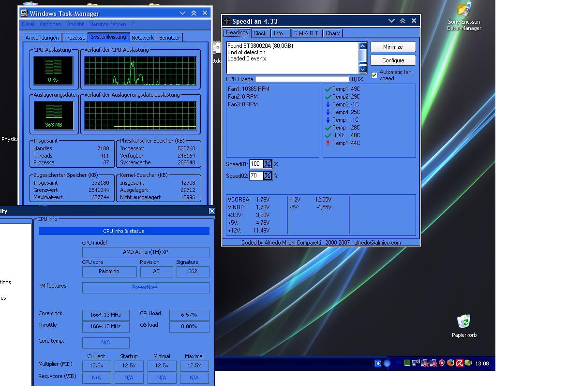Click the green check icon beside Temp2: 29C
Viewport: 567px width, 392px height.
pos(328,97)
